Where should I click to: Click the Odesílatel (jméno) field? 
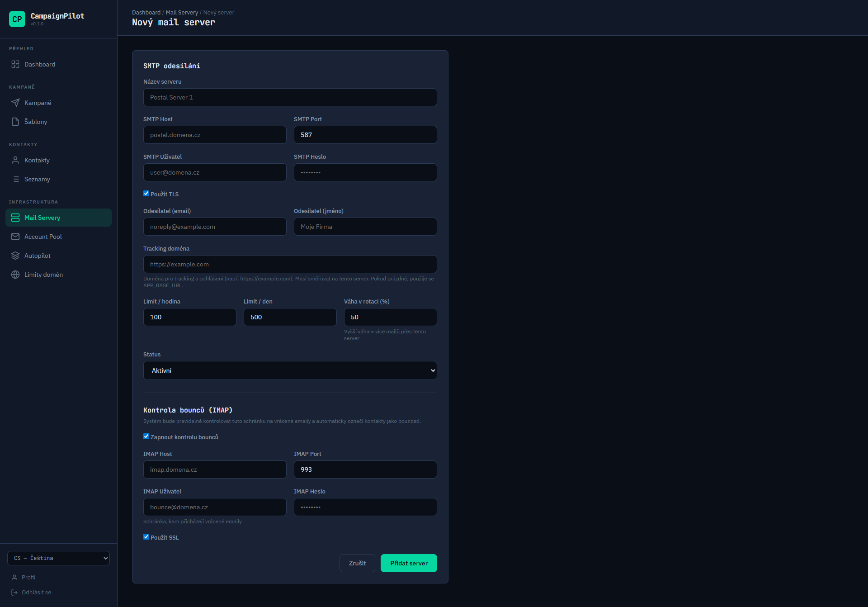point(365,227)
